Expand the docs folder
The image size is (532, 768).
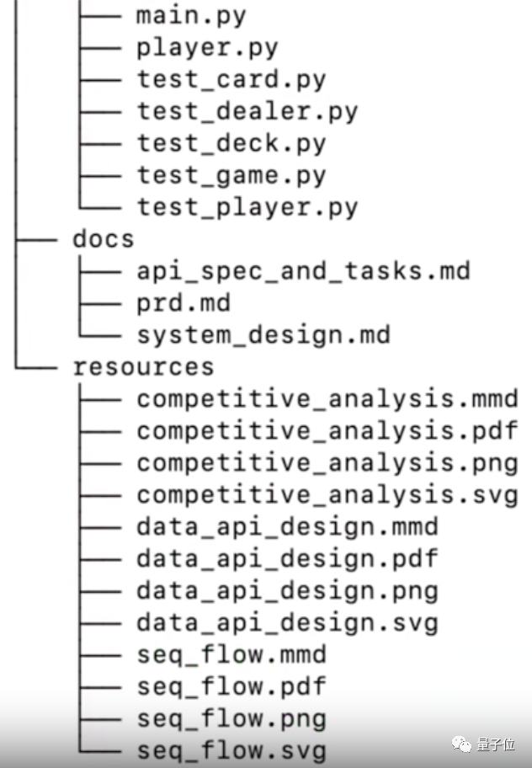pos(104,239)
